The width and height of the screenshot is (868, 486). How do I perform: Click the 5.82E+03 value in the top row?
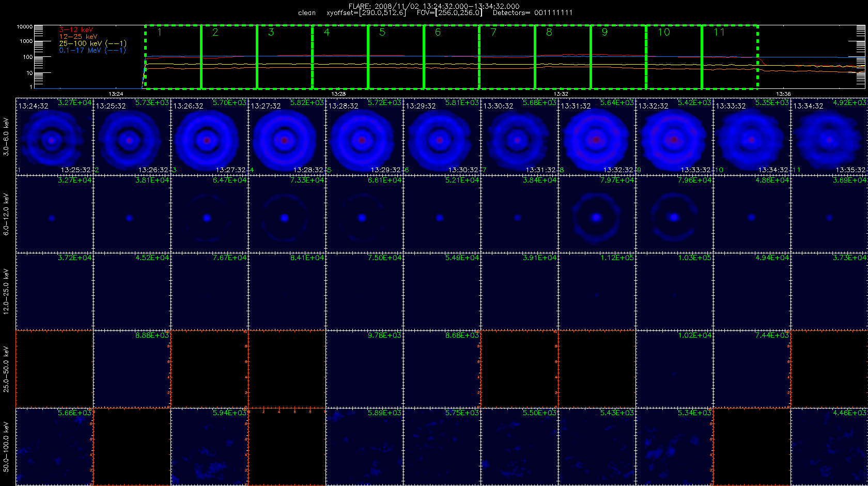click(x=307, y=103)
